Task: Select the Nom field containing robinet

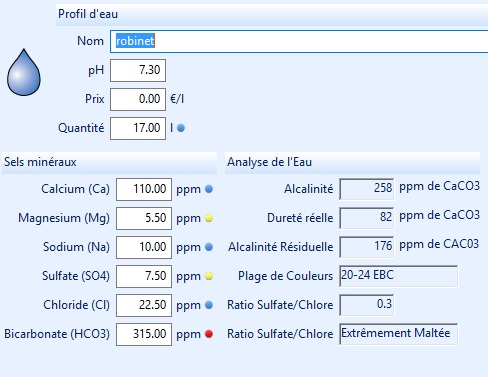Action: (x=299, y=41)
